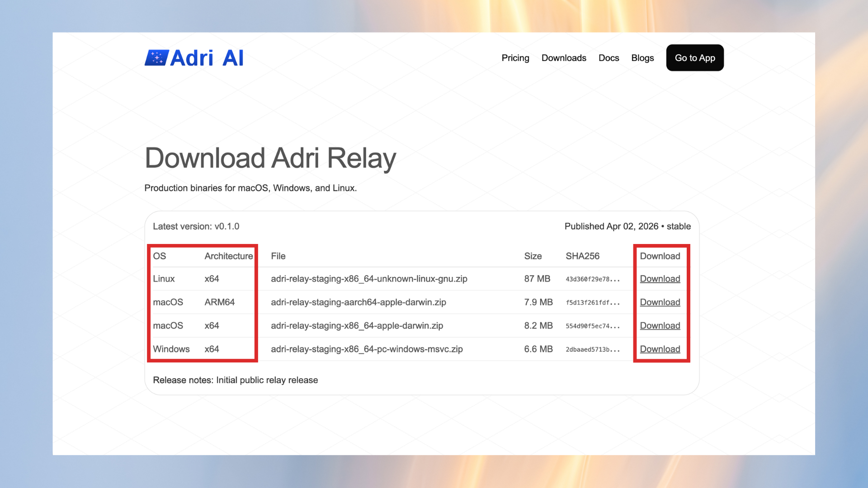
Task: Click the SHA256 column header
Action: click(x=583, y=256)
